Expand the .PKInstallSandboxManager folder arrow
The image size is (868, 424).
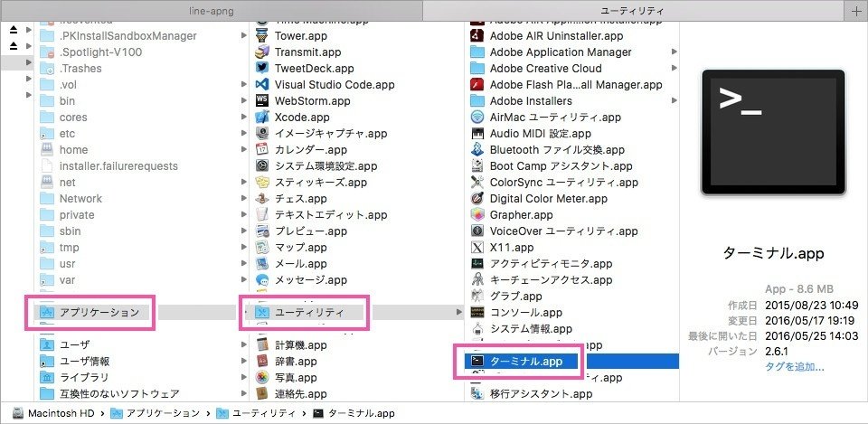coord(243,36)
